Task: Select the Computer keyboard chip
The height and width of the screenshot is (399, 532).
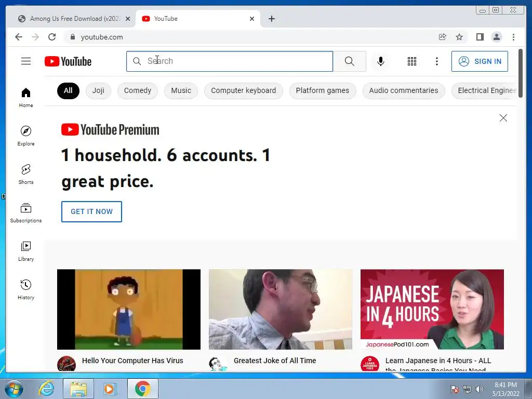Action: click(243, 90)
